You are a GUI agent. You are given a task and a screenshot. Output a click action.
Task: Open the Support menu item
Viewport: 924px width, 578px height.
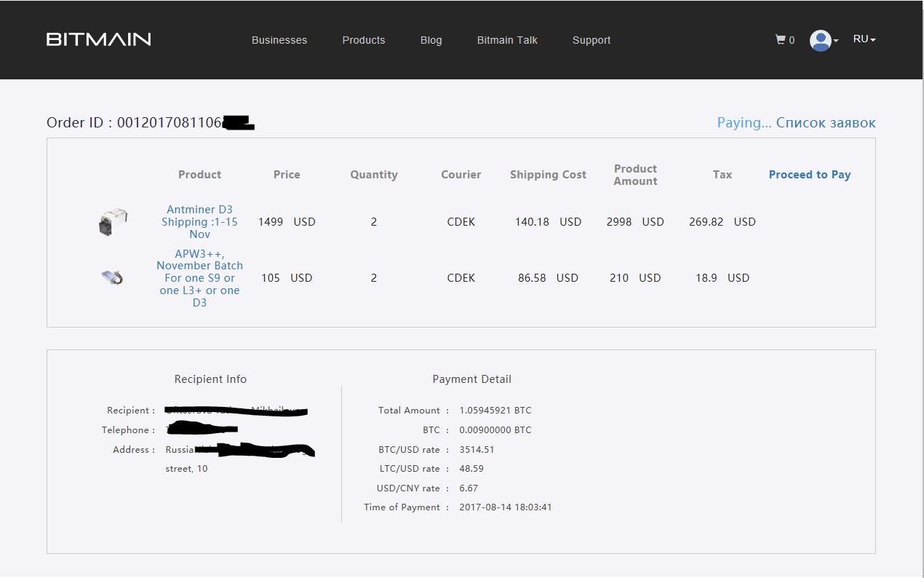pos(592,40)
